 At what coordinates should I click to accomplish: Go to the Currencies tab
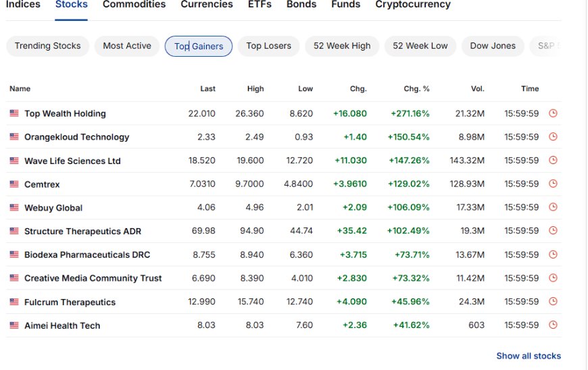click(207, 5)
